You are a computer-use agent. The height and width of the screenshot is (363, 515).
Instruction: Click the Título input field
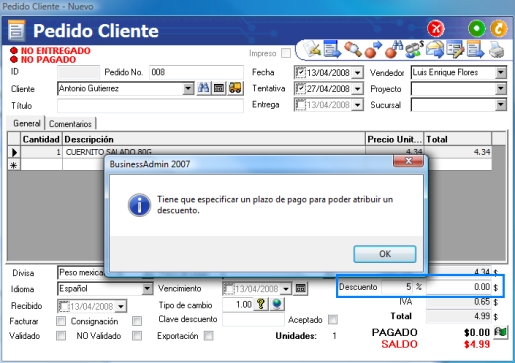150,106
